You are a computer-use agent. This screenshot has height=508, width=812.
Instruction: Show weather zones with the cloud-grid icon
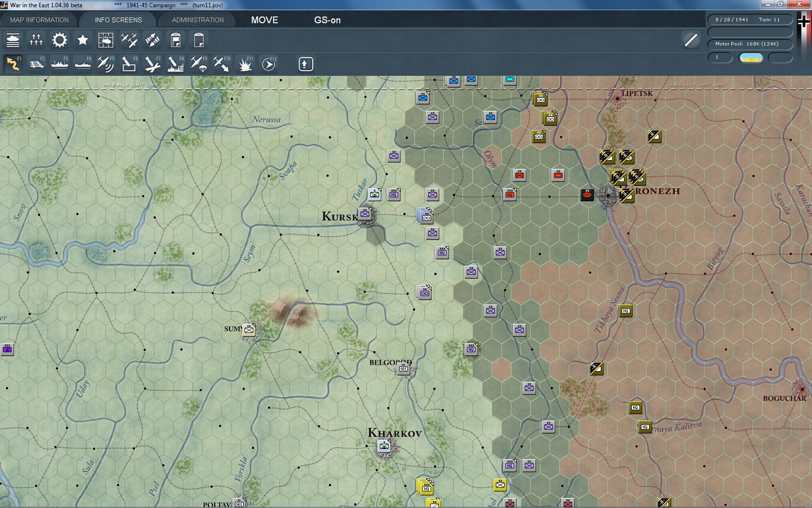point(106,40)
